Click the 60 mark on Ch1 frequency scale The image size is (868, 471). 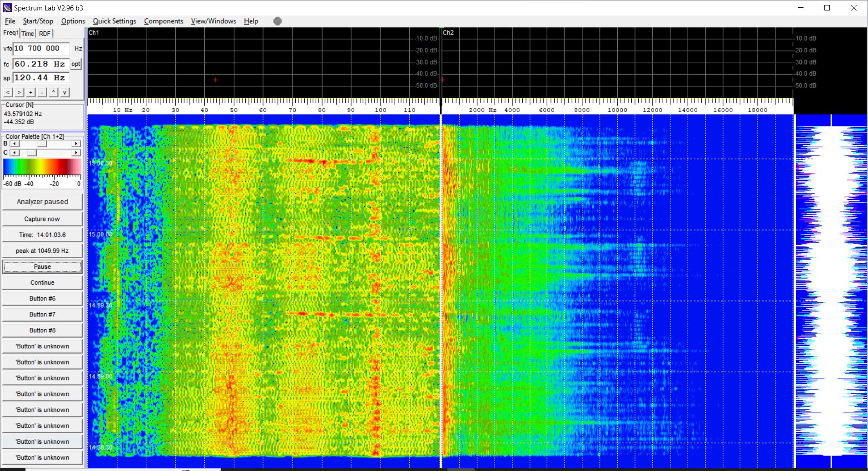263,110
